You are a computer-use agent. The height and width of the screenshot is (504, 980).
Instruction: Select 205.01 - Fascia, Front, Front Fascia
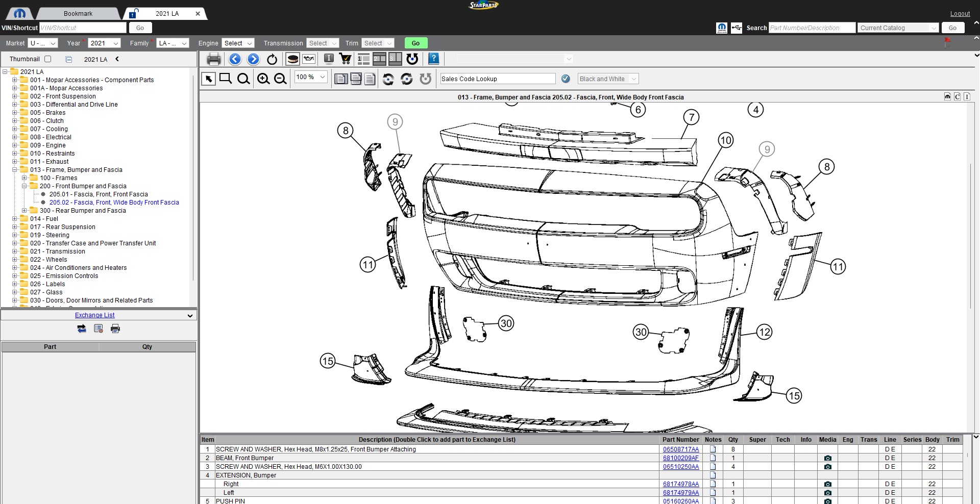(99, 194)
